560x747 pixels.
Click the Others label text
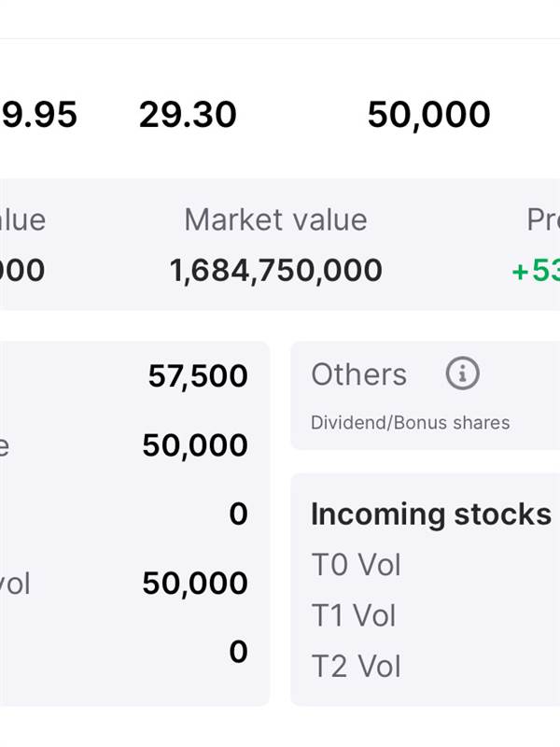[358, 374]
